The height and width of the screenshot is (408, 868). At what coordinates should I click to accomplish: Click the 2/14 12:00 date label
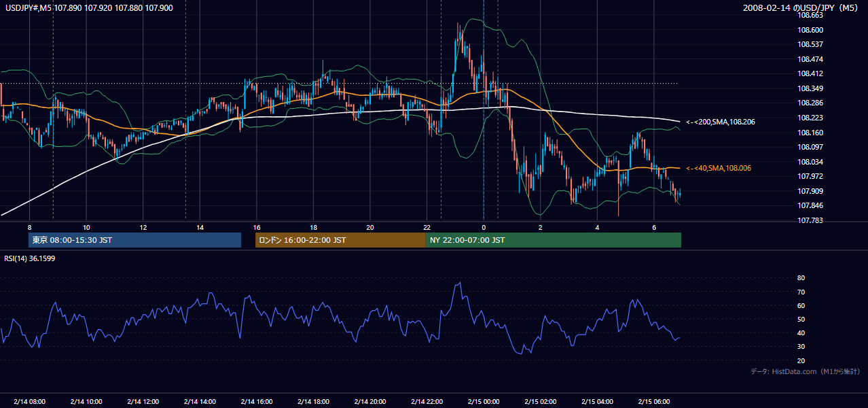coord(143,402)
